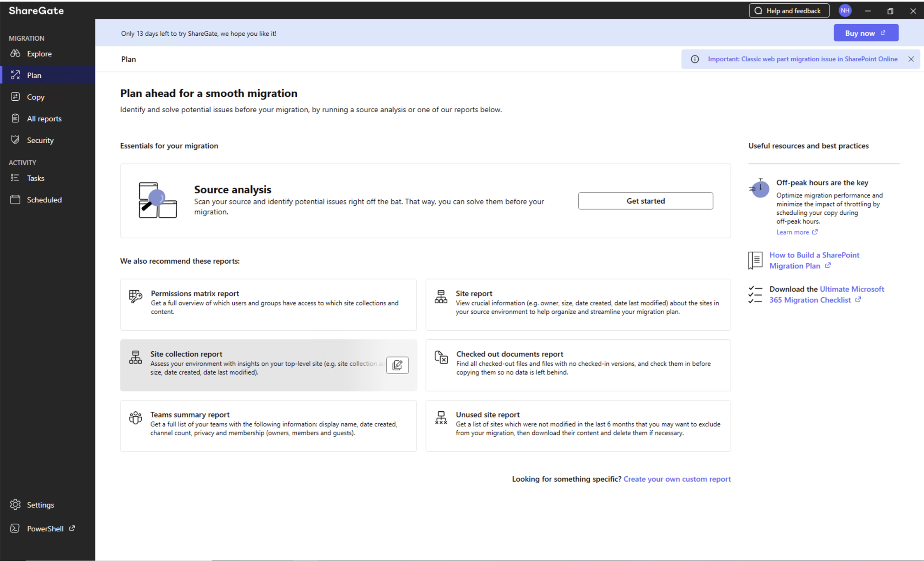Click the Plan sidebar icon
This screenshot has width=924, height=561.
[x=15, y=75]
